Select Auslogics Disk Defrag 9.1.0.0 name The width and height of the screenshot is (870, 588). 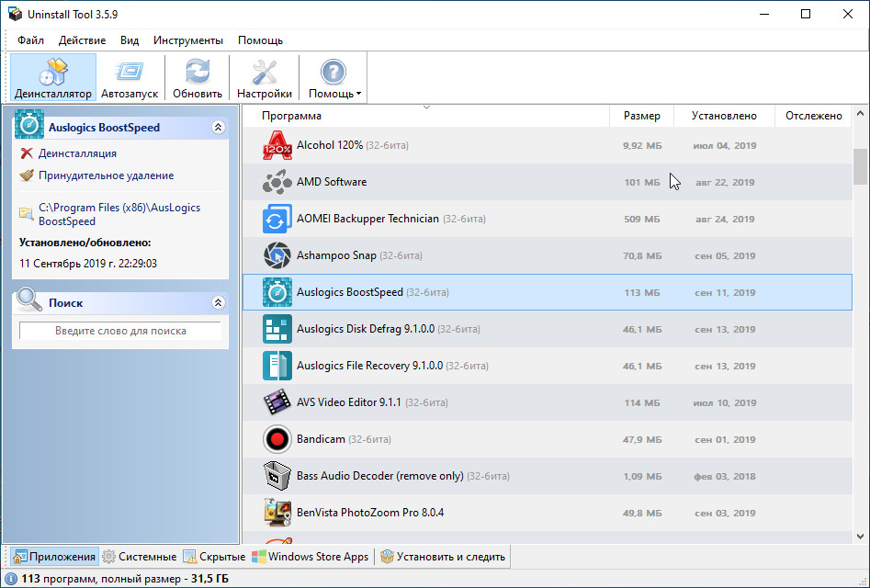coord(366,329)
